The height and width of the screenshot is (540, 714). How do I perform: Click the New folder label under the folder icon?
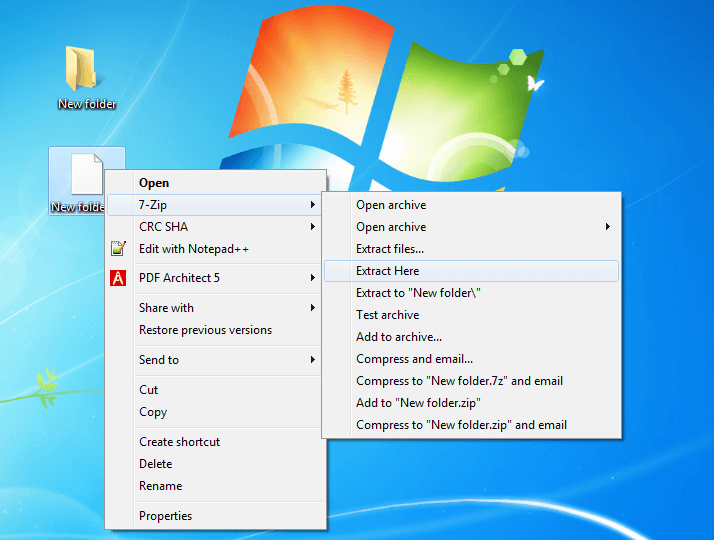tap(87, 104)
